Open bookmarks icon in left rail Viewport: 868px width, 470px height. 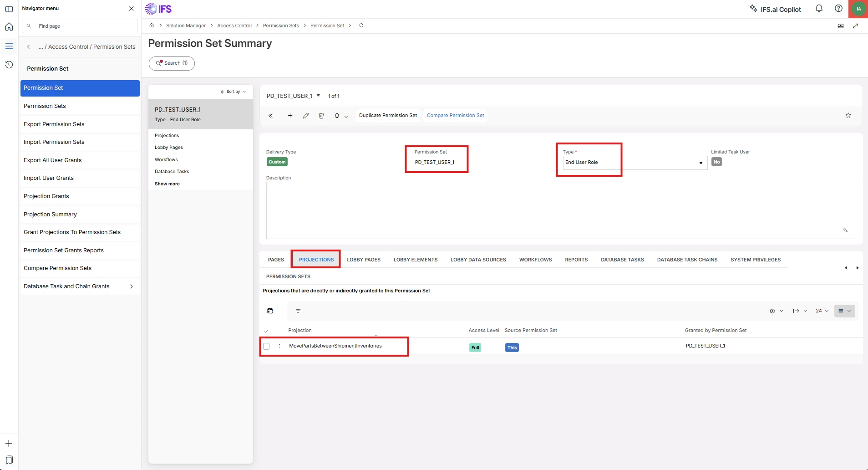point(9,460)
